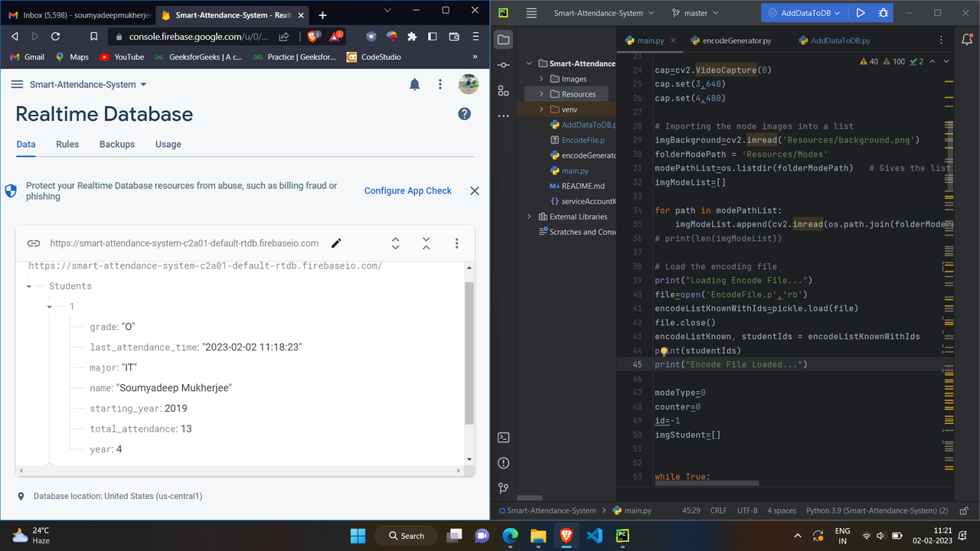Open a new browser tab
Image resolution: width=980 pixels, height=551 pixels.
[x=322, y=15]
